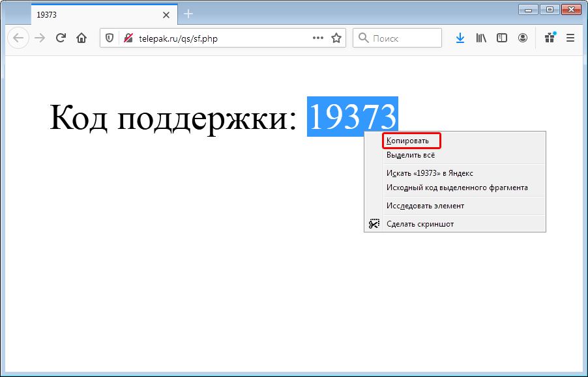Open the What's New gift icon
This screenshot has height=377, width=588.
click(x=550, y=38)
